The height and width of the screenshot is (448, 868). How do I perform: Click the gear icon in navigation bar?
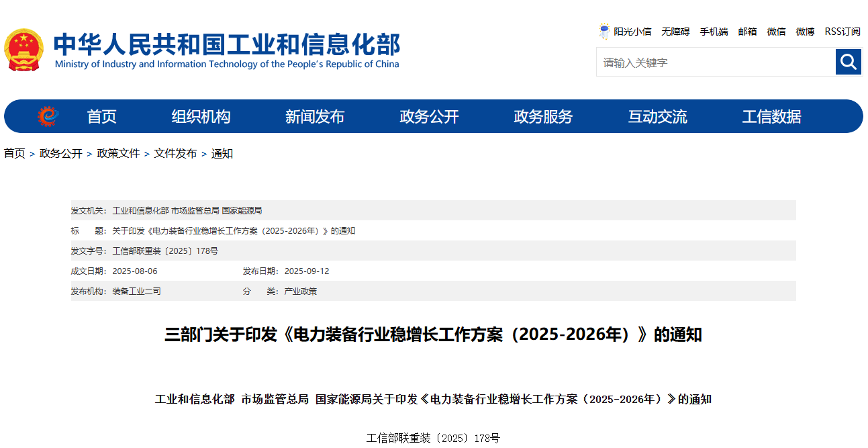(x=48, y=116)
